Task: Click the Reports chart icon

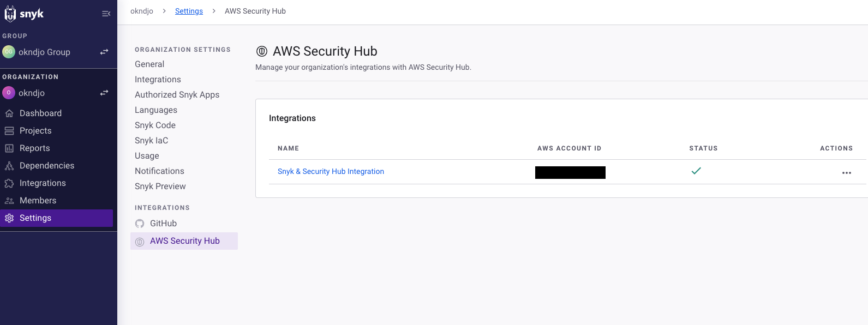Action: click(x=9, y=148)
